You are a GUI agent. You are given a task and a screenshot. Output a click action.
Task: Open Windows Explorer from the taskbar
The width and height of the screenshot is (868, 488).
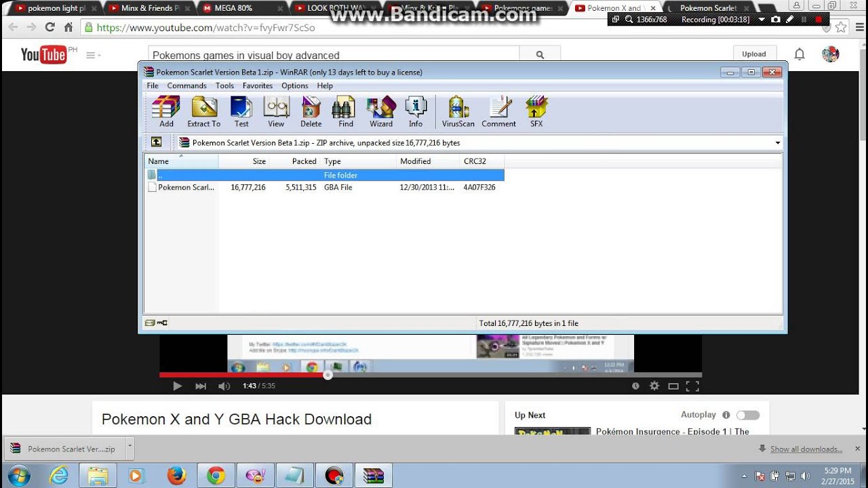[98, 476]
